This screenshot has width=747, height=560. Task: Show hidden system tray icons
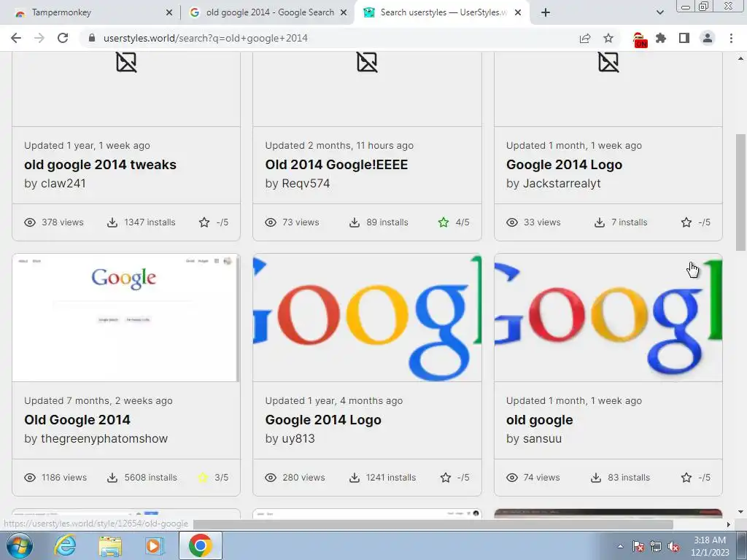(x=620, y=547)
